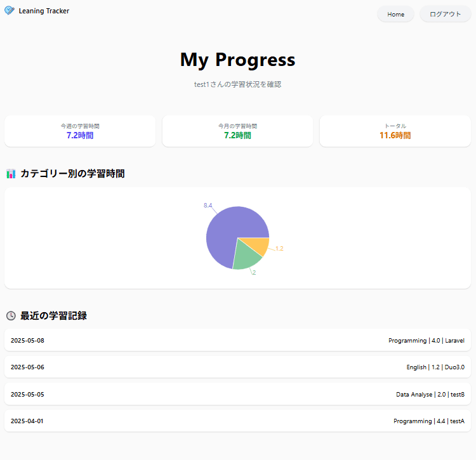Click the bar chart icon beside カテゴリー別の学習時間
Viewport: 476px width, 460px height.
11,174
